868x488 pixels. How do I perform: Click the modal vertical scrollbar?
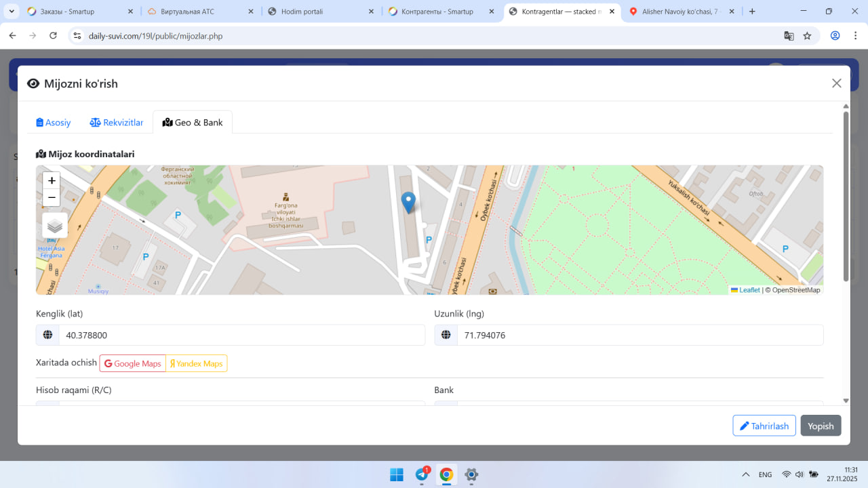click(x=846, y=197)
